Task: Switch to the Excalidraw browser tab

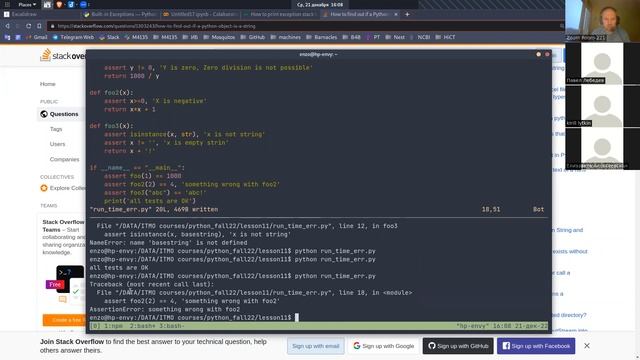Action: click(x=40, y=14)
